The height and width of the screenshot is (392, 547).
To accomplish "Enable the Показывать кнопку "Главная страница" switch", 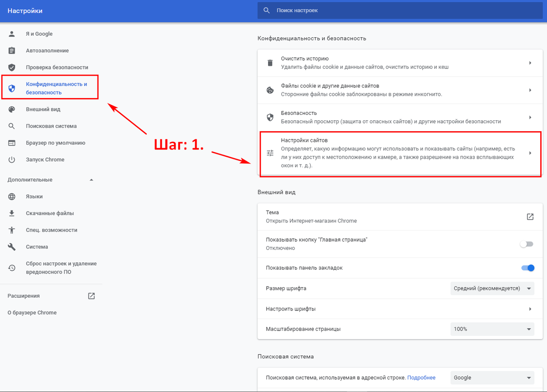I will [x=526, y=244].
